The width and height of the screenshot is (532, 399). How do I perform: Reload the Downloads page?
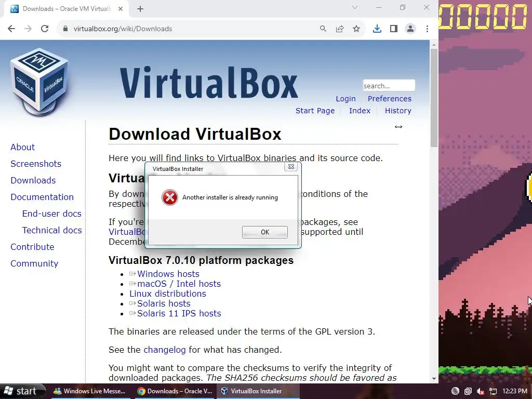point(45,29)
